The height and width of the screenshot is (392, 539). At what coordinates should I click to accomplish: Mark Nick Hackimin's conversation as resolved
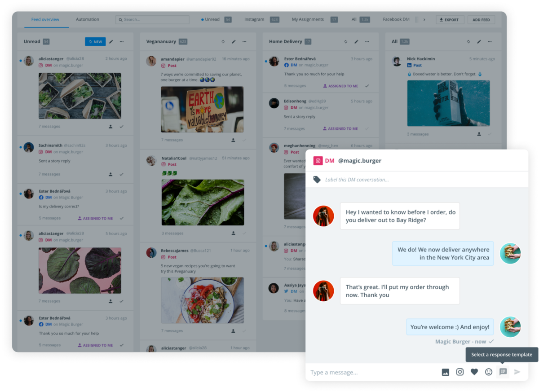coord(490,134)
